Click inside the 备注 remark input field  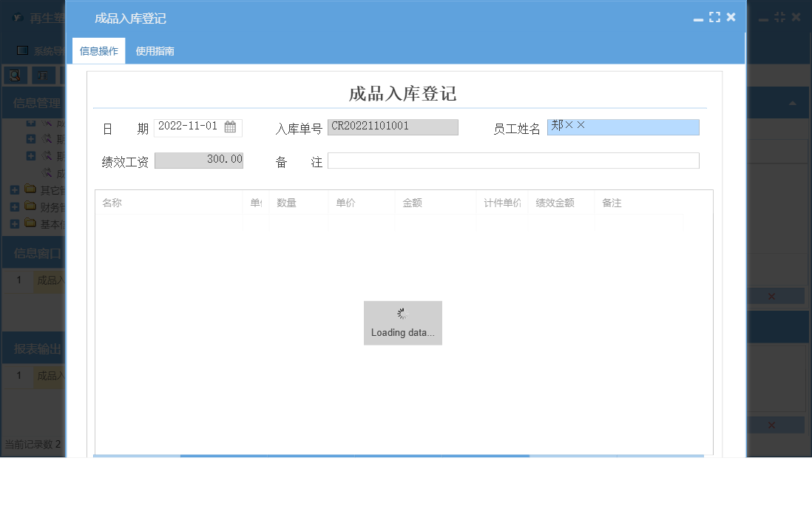click(x=515, y=160)
